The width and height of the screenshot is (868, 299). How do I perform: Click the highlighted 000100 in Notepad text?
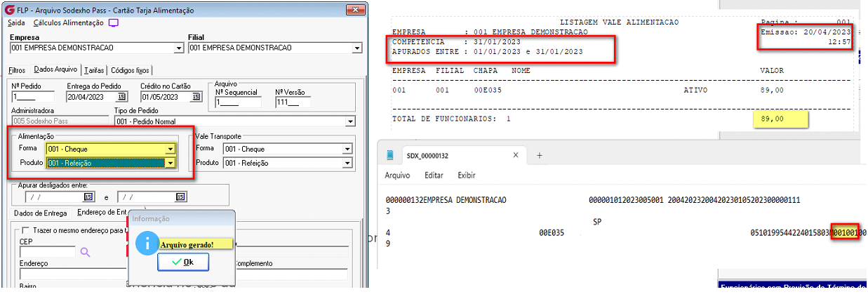[845, 233]
